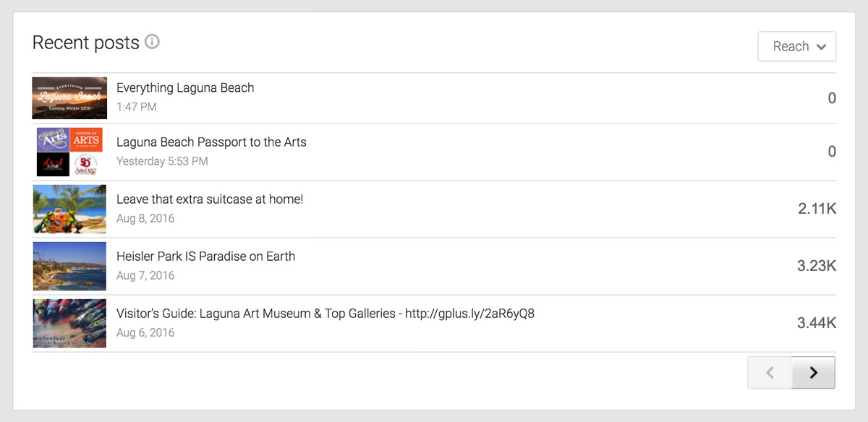The width and height of the screenshot is (868, 422).
Task: Open 'Heisler Park IS Paradise on Earth' post
Action: [205, 257]
